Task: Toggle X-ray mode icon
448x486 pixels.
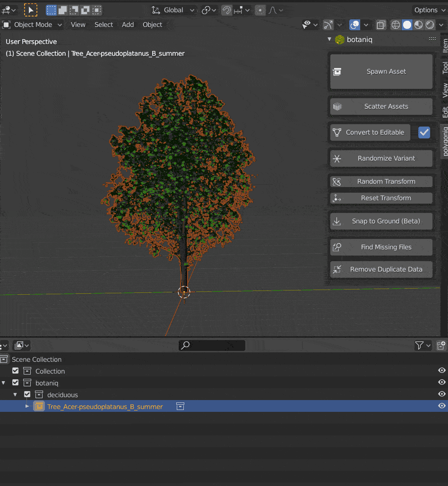Action: coord(381,25)
